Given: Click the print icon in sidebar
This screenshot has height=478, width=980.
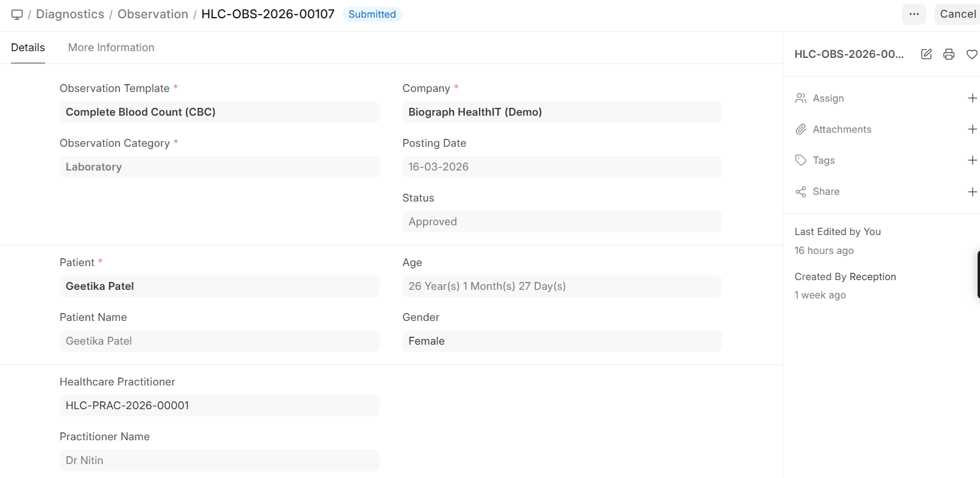Looking at the screenshot, I should (x=949, y=54).
